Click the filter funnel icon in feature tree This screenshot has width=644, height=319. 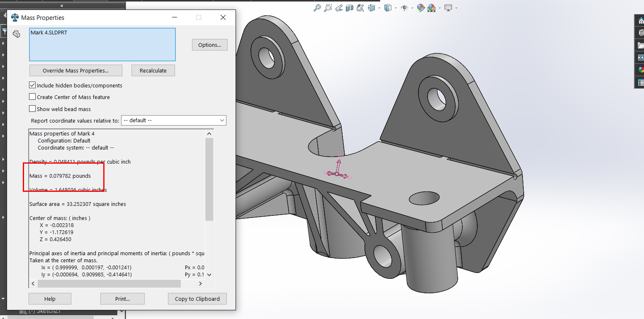pyautogui.click(x=4, y=31)
